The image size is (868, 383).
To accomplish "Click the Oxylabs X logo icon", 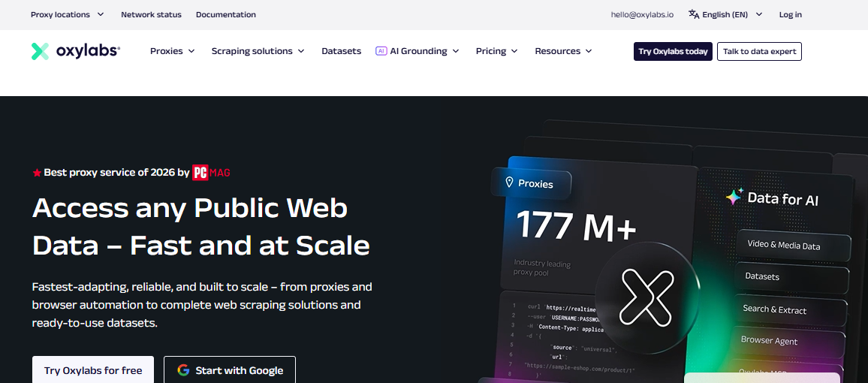I will coord(40,51).
